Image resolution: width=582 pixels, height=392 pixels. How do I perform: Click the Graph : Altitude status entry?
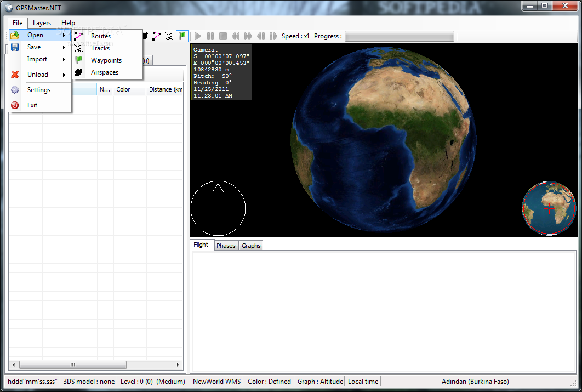pyautogui.click(x=320, y=381)
